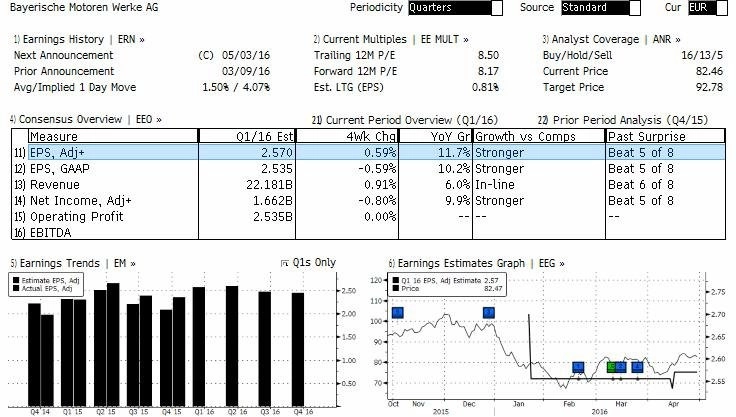Click the Q3 16 bar in Earnings Trends

[265, 349]
